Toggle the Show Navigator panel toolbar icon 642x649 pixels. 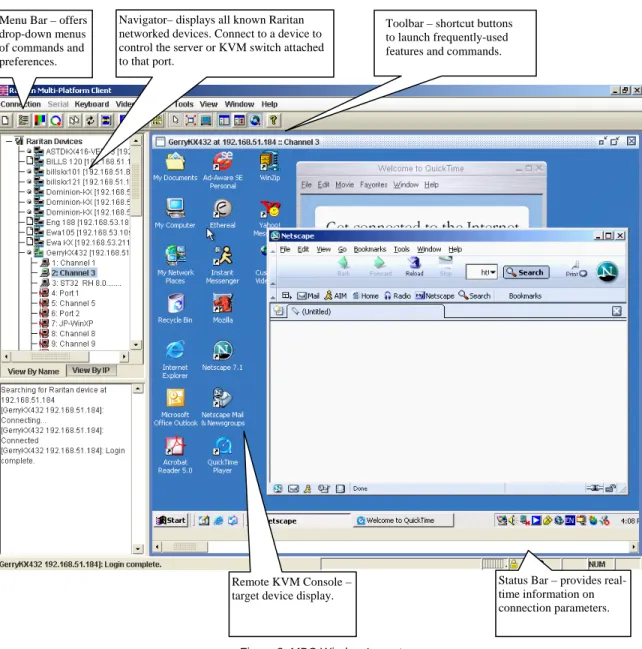click(x=224, y=120)
